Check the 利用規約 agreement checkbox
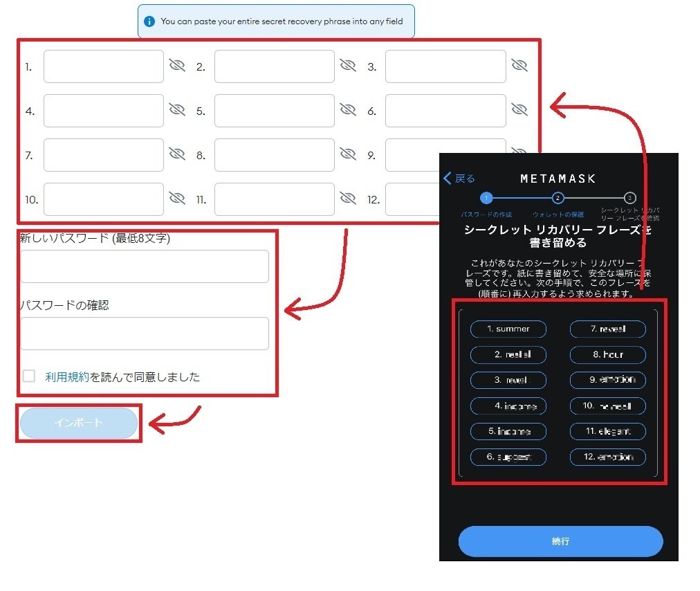Viewport: 700px width, 591px height. (28, 376)
